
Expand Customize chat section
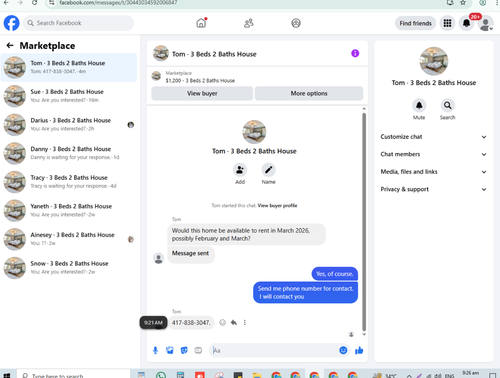click(x=433, y=137)
